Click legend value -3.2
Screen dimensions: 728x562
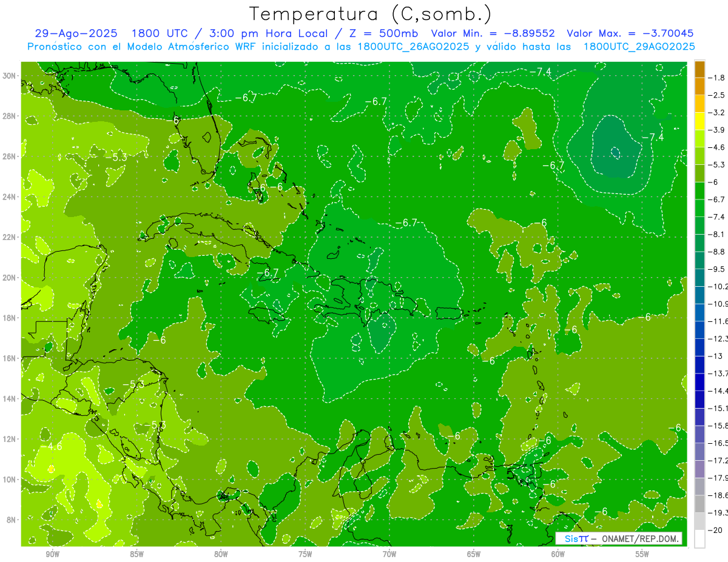point(718,113)
